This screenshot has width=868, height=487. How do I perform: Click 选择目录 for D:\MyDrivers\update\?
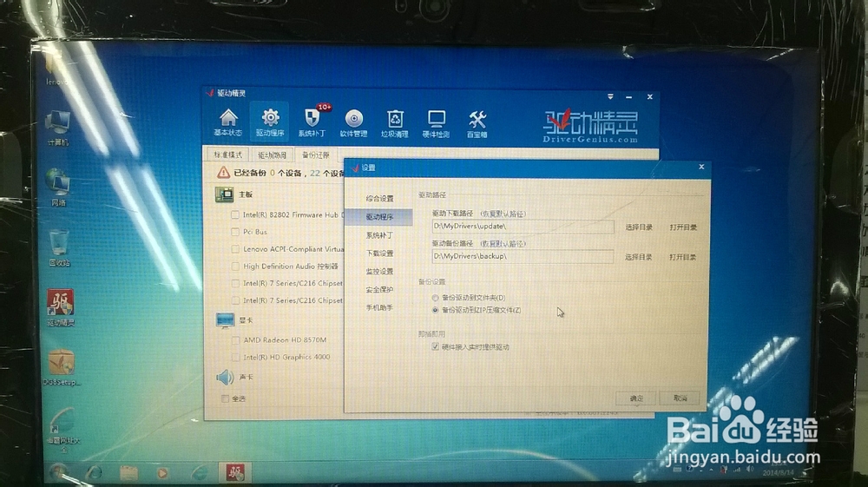pyautogui.click(x=639, y=227)
